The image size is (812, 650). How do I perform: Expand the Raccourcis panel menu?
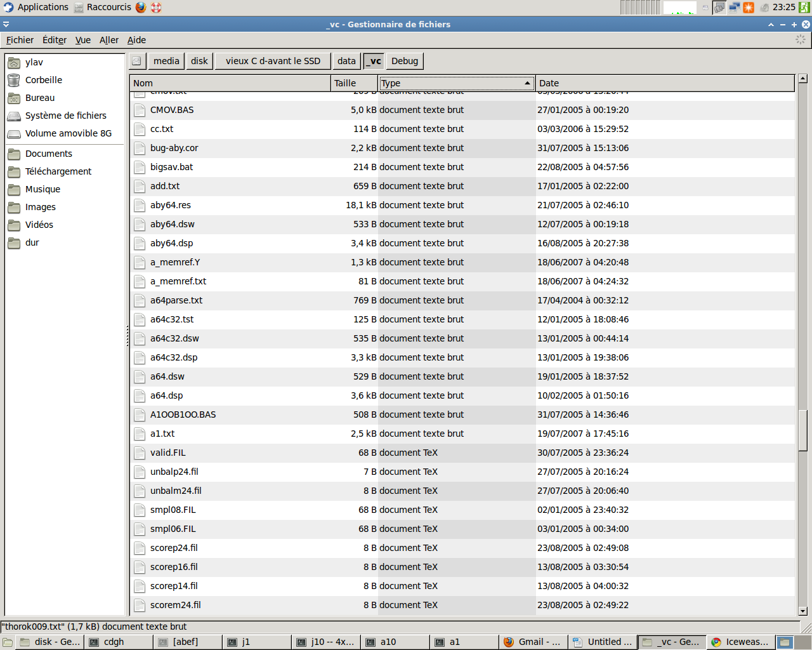(103, 7)
